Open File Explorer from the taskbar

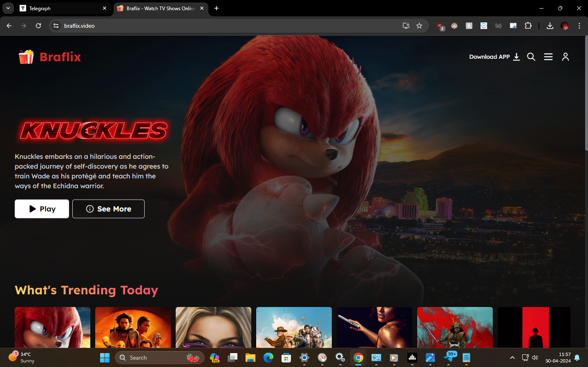click(x=250, y=358)
